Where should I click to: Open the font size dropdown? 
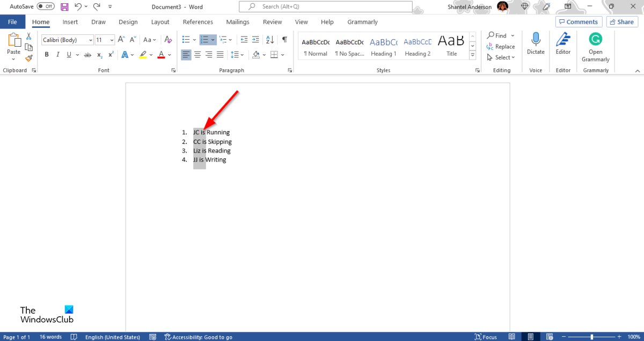click(112, 40)
